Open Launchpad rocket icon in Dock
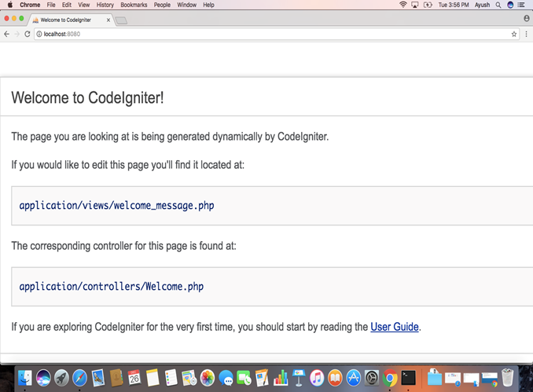This screenshot has height=392, width=533. (x=61, y=378)
